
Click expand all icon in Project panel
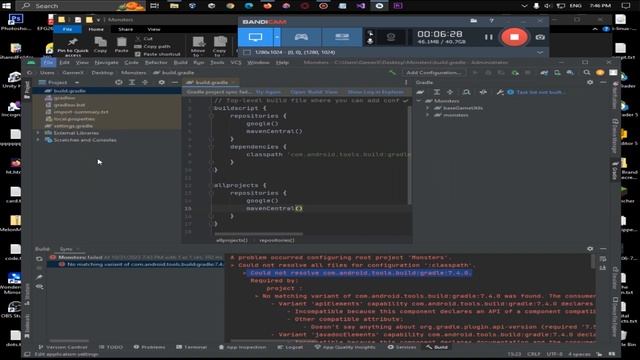(132, 82)
